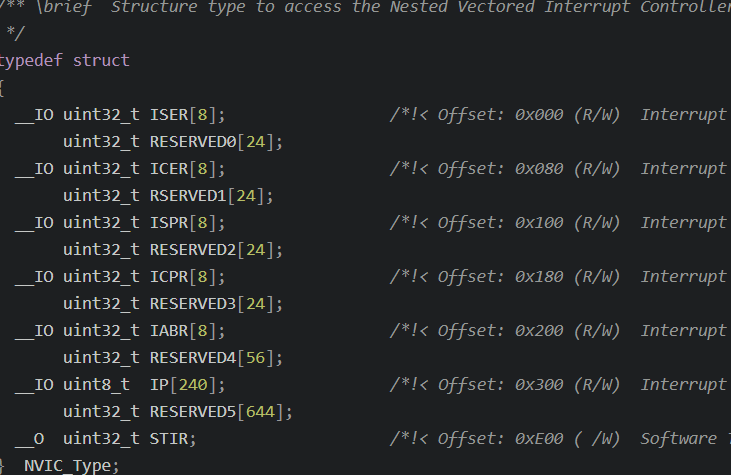Screen dimensions: 731x475
Task: Click the __O qualifier before STIR
Action: point(29,439)
